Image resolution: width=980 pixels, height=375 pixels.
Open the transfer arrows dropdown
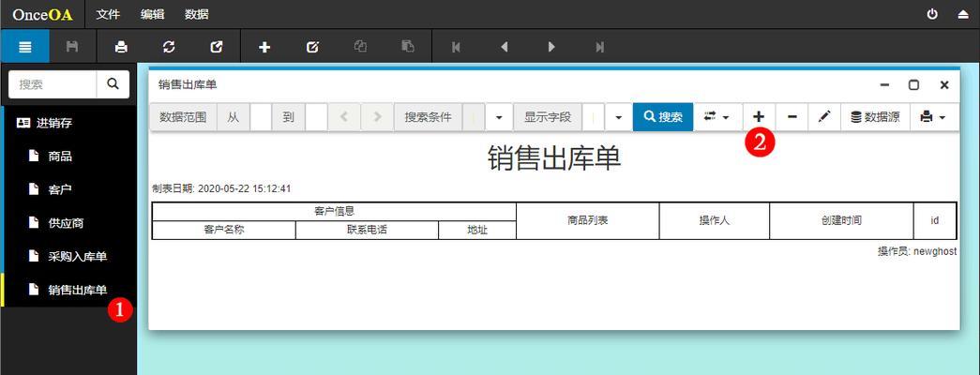tap(717, 117)
